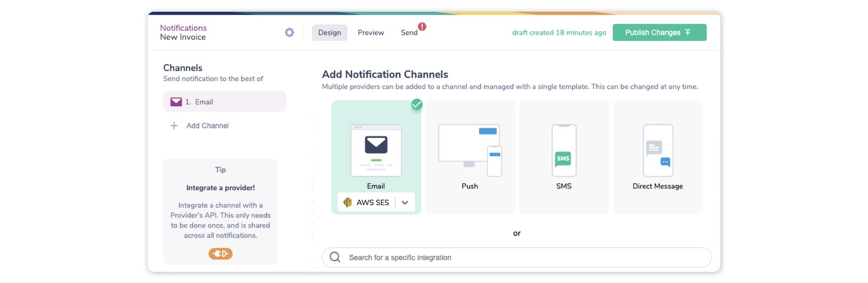Screen dimensions: 868x283
Task: Switch to the Preview tab
Action: click(371, 32)
